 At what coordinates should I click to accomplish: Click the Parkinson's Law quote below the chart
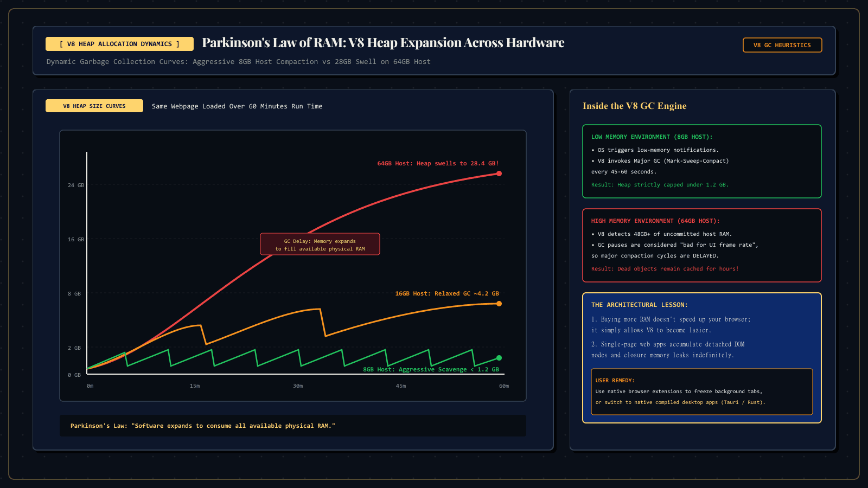(x=203, y=426)
